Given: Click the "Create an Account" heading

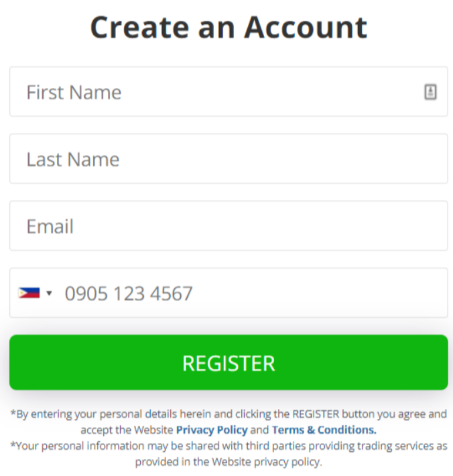Looking at the screenshot, I should [229, 27].
